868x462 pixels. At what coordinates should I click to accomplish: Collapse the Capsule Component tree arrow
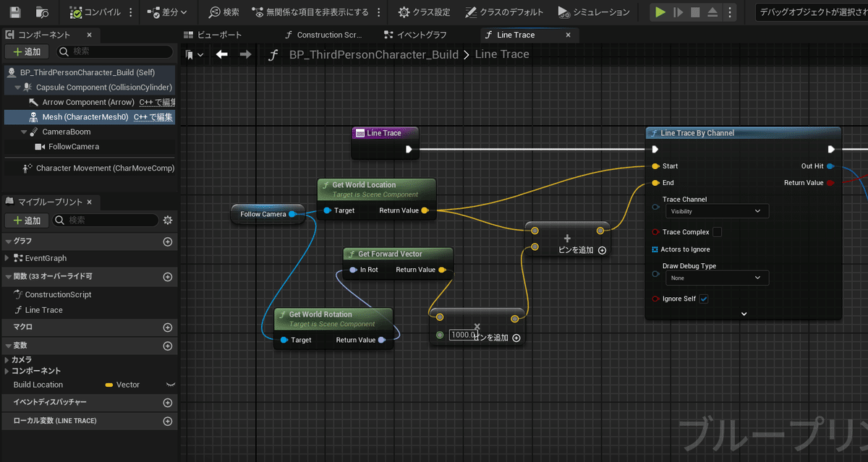coord(16,87)
